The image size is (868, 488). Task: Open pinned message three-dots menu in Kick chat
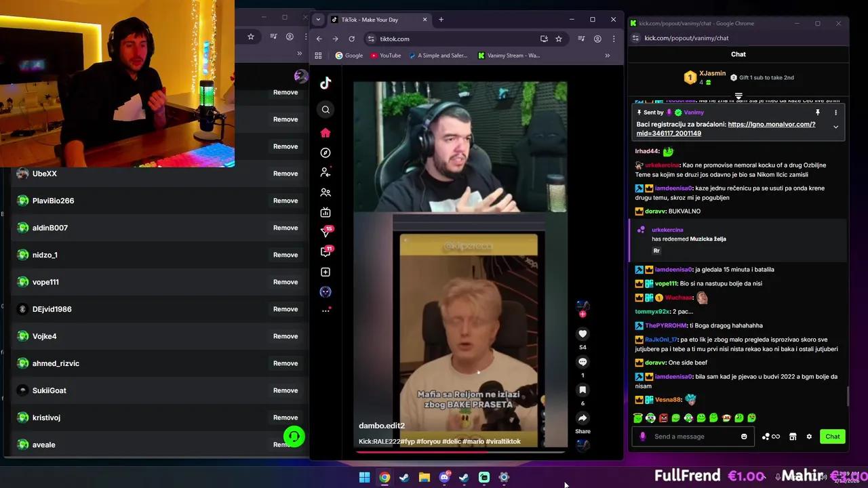pyautogui.click(x=835, y=113)
